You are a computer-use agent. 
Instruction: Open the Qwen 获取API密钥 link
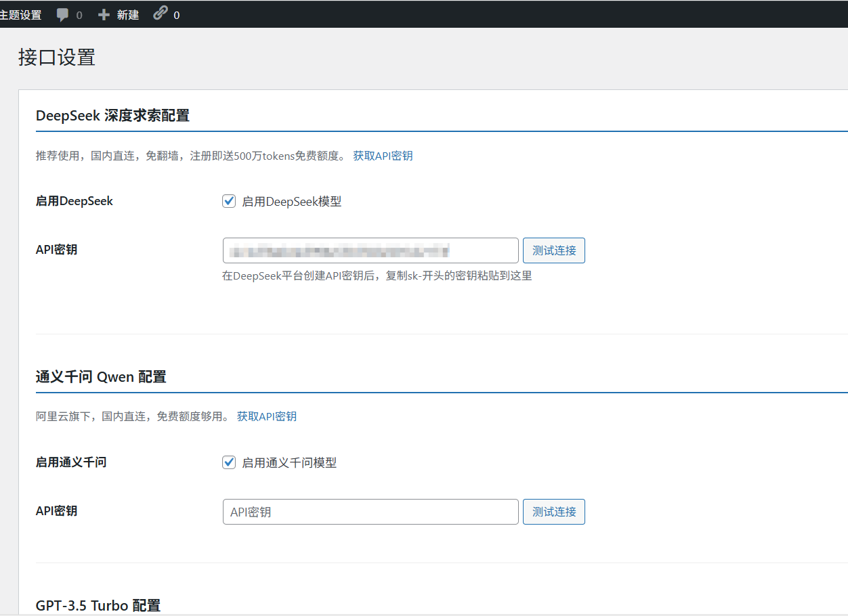coord(266,416)
